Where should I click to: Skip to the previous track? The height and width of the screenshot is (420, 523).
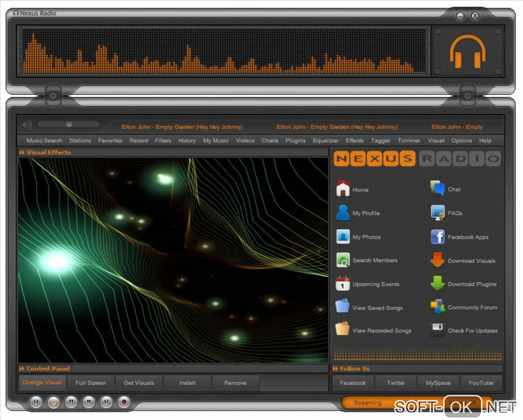pyautogui.click(x=36, y=402)
